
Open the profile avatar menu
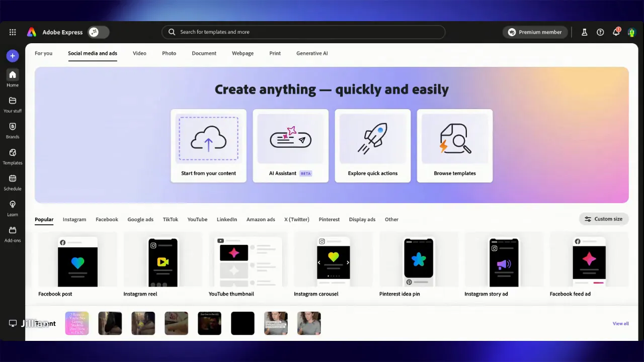click(632, 32)
